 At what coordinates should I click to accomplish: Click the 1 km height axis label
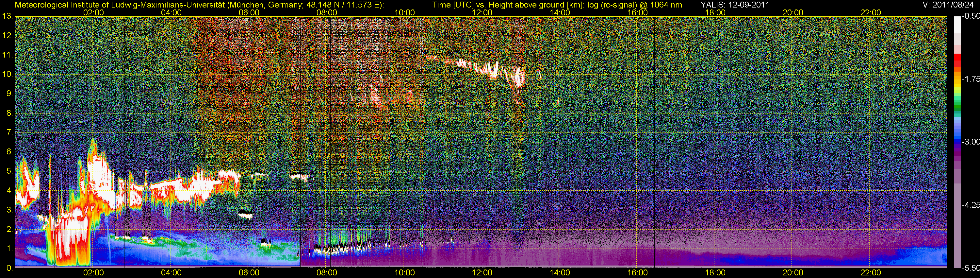tap(9, 249)
